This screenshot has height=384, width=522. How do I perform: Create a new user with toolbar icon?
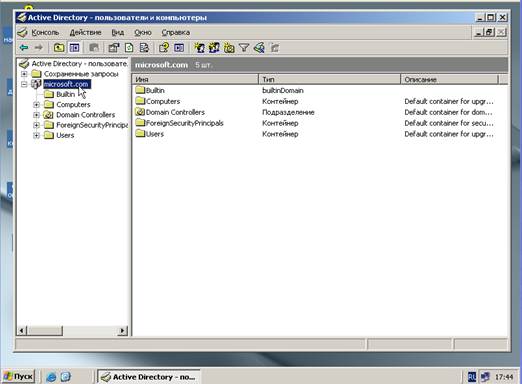point(200,48)
